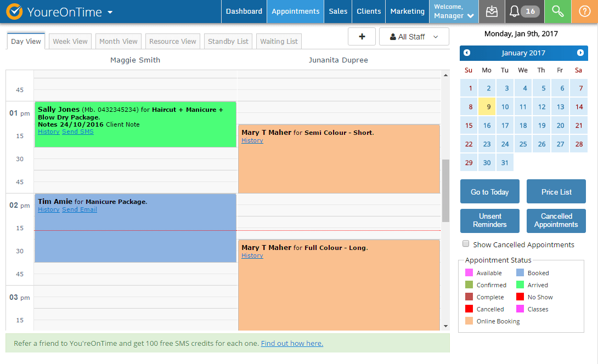Select January 9 in the mini calendar

click(x=487, y=107)
